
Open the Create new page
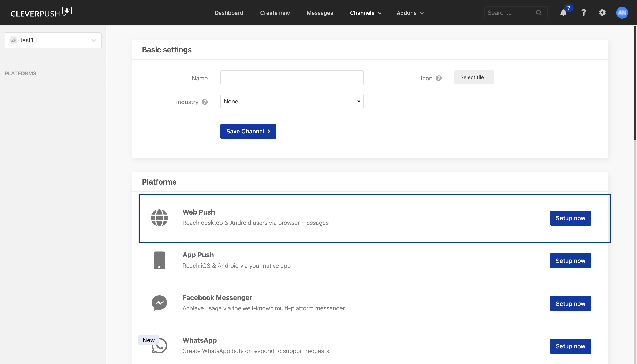[275, 13]
